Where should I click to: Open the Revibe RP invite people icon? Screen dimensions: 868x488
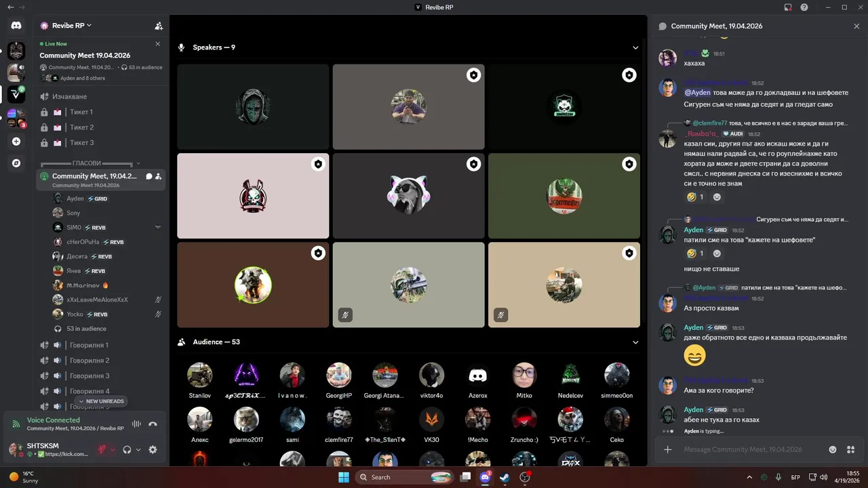[159, 26]
